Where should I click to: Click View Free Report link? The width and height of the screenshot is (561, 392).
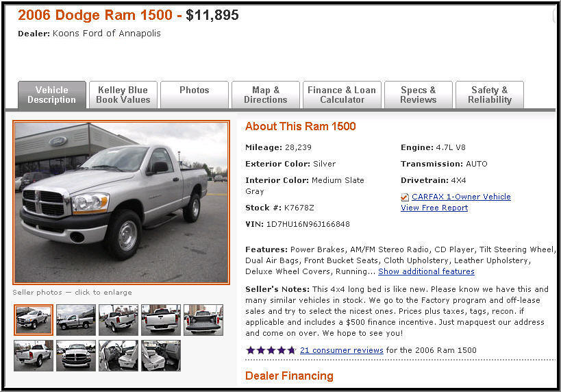(434, 208)
